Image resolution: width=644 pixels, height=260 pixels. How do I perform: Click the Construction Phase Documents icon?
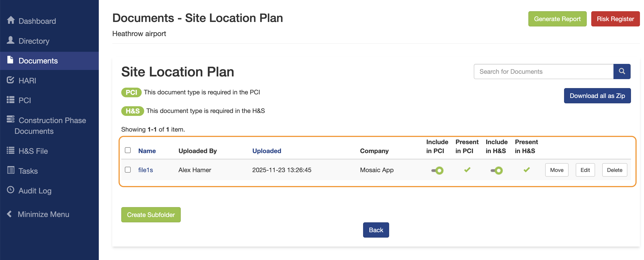point(10,119)
